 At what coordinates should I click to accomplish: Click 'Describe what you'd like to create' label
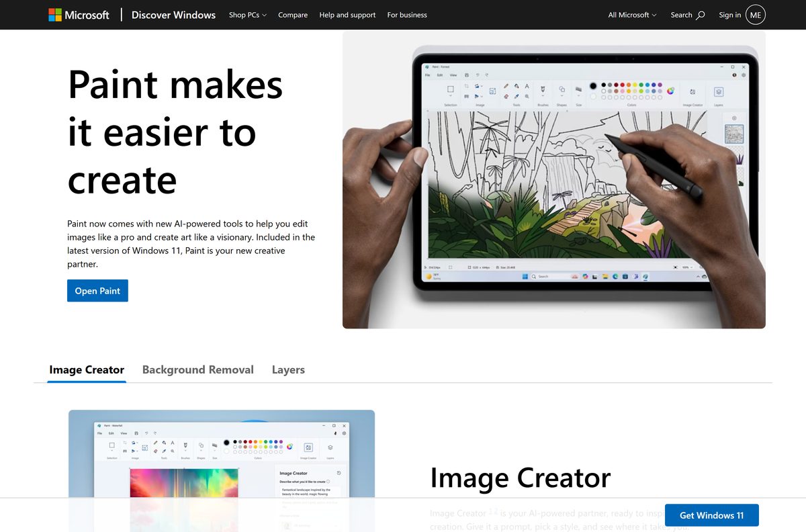pyautogui.click(x=302, y=482)
